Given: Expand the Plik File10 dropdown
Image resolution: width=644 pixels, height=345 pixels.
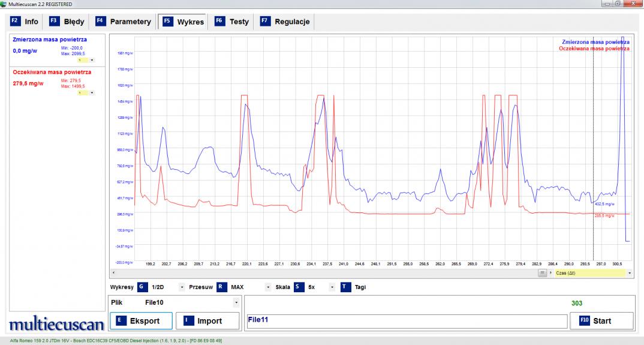Looking at the screenshot, I should point(236,303).
